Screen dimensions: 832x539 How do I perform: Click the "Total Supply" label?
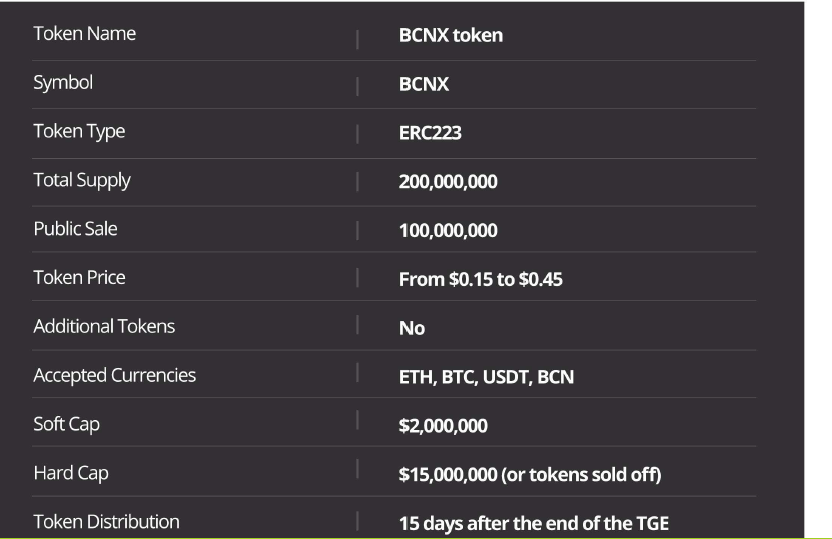pos(82,181)
